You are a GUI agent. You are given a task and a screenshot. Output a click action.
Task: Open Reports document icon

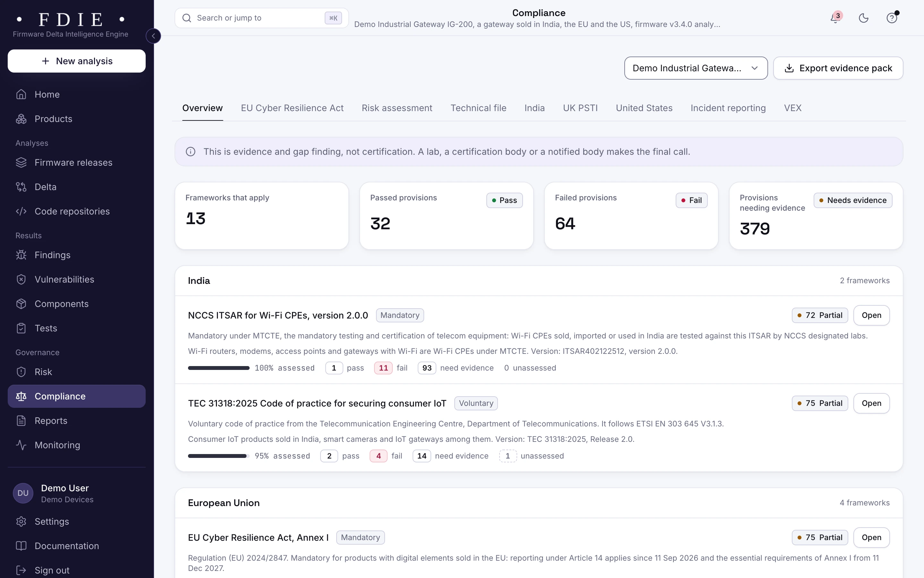[x=21, y=421]
